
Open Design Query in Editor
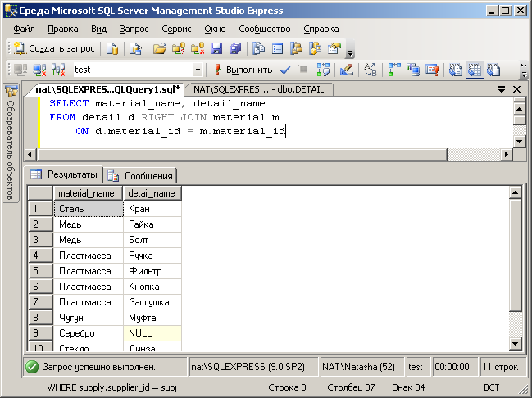(347, 70)
